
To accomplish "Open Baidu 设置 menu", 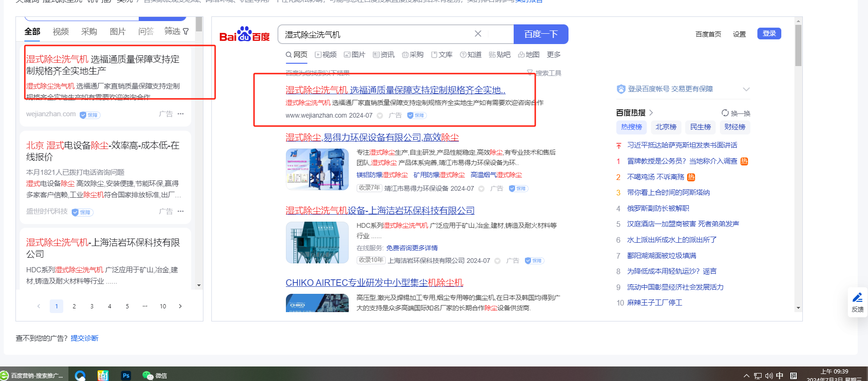I will 739,34.
